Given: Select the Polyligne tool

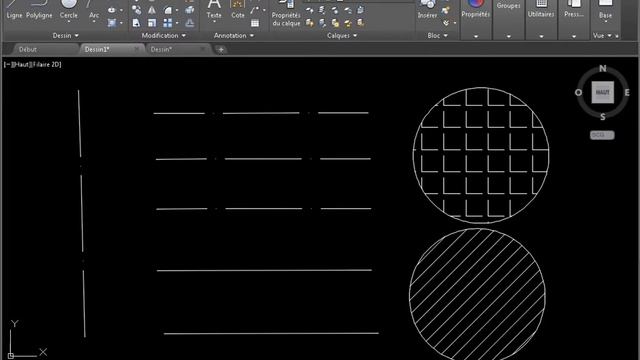Looking at the screenshot, I should tap(39, 10).
